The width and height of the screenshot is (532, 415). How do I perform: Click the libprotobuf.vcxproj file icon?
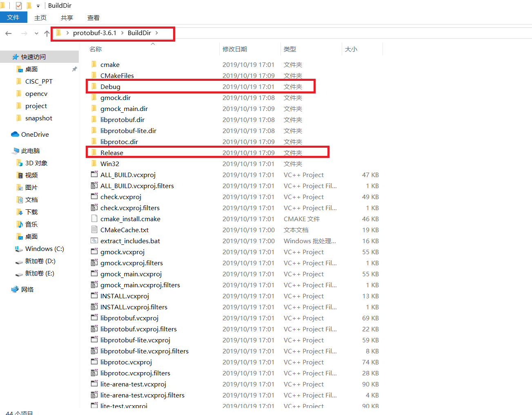point(94,317)
